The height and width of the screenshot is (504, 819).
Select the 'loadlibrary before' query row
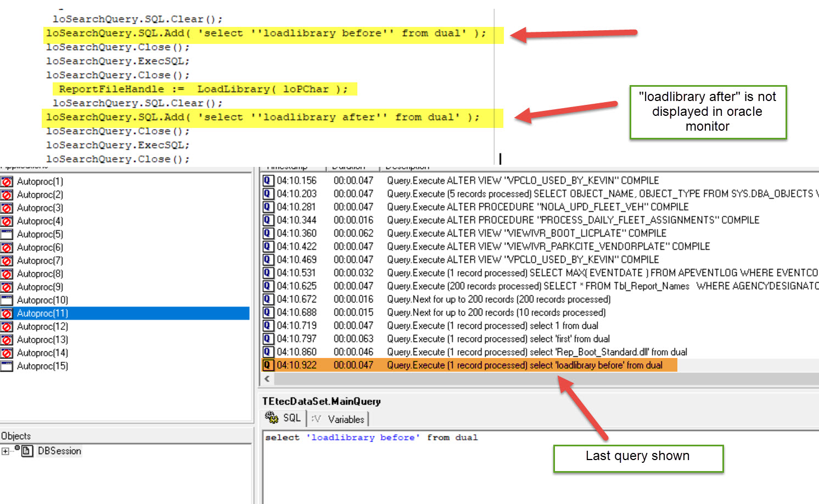pos(470,365)
